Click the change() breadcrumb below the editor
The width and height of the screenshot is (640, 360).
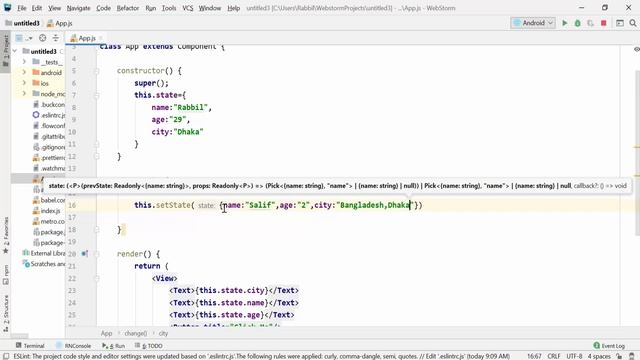[x=136, y=333]
